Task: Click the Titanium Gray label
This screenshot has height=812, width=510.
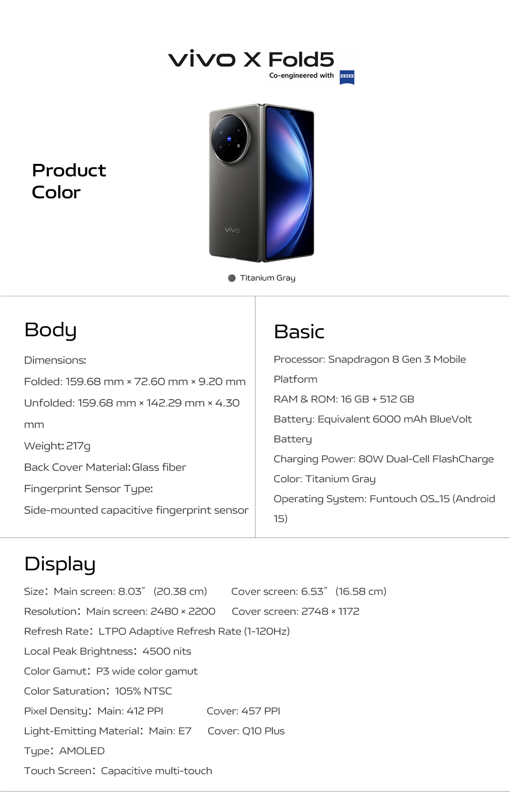Action: coord(267,278)
